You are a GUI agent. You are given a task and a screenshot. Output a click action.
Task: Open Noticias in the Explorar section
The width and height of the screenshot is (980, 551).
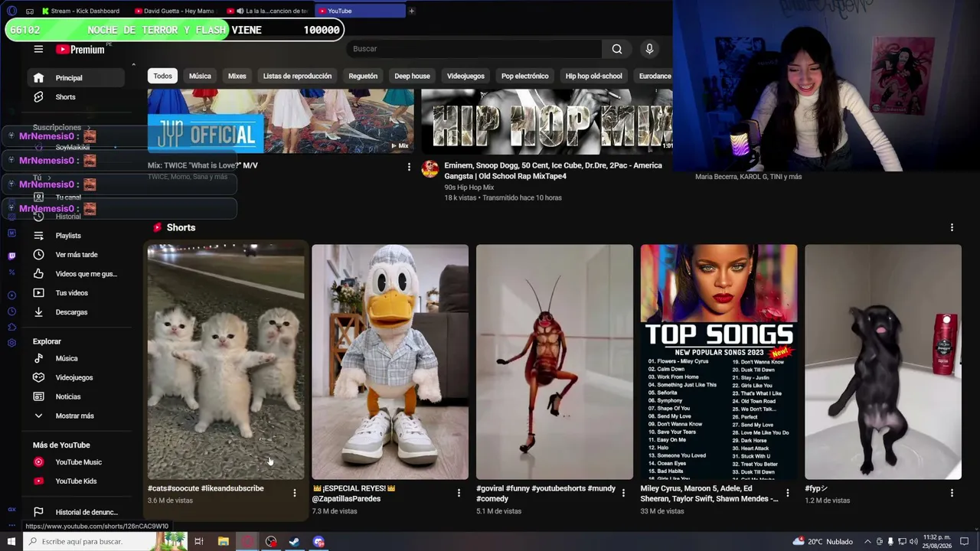point(76,396)
